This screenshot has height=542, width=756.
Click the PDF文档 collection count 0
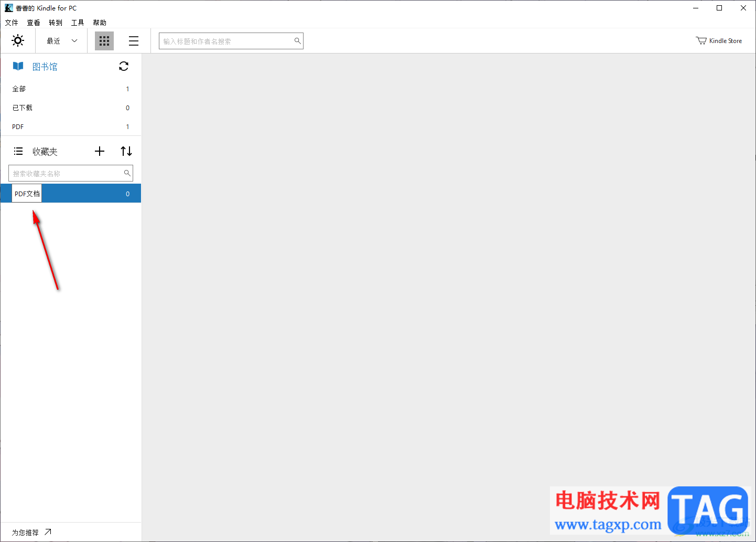point(127,194)
